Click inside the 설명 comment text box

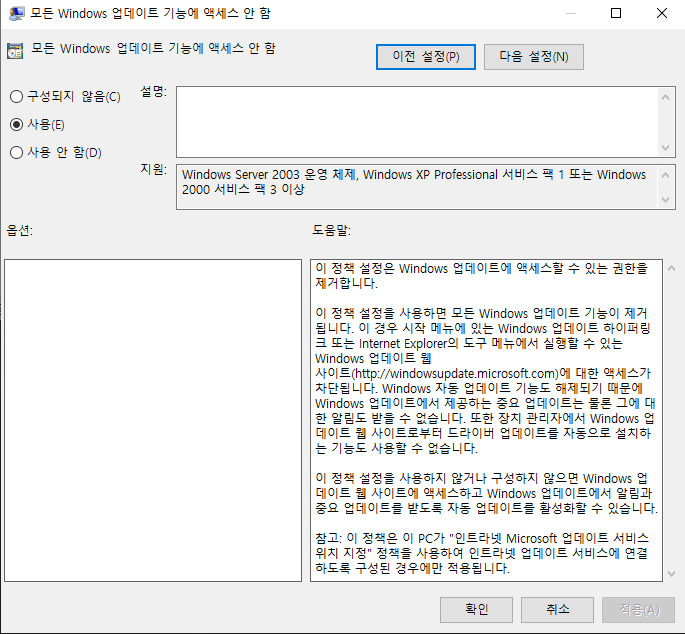coord(417,121)
